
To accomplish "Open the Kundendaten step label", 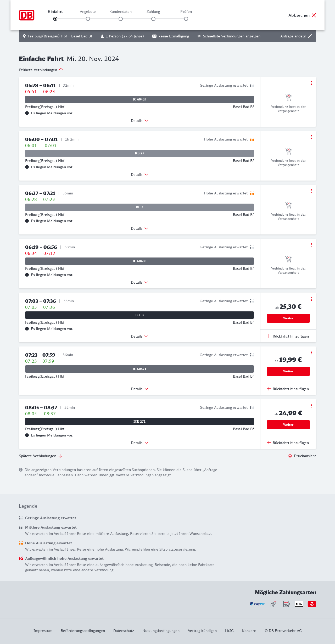I will (120, 12).
